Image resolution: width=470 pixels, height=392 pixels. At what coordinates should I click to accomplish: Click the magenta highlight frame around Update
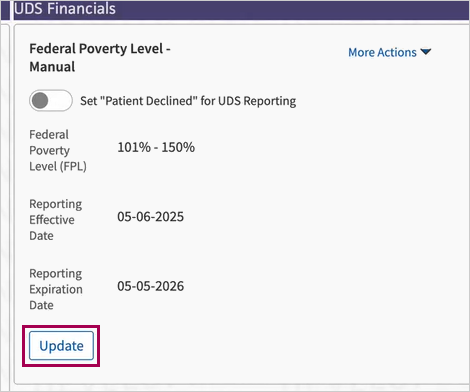pos(61,327)
